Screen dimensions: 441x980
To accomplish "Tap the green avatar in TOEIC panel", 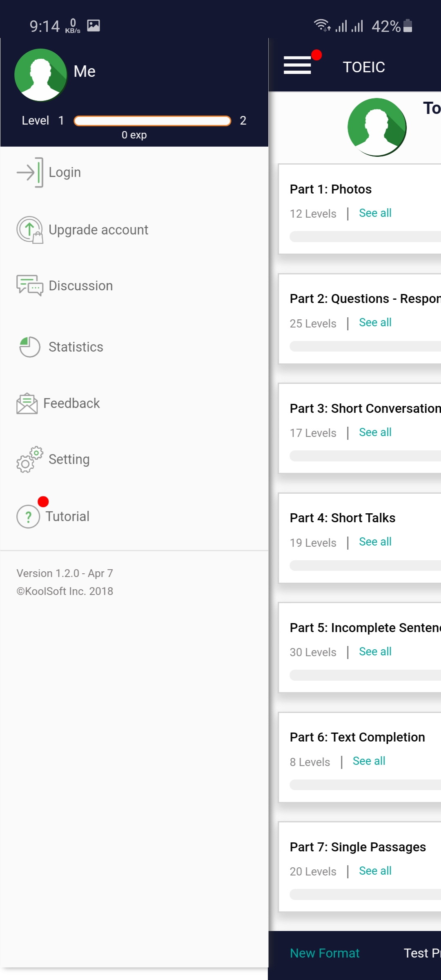I will [x=377, y=127].
